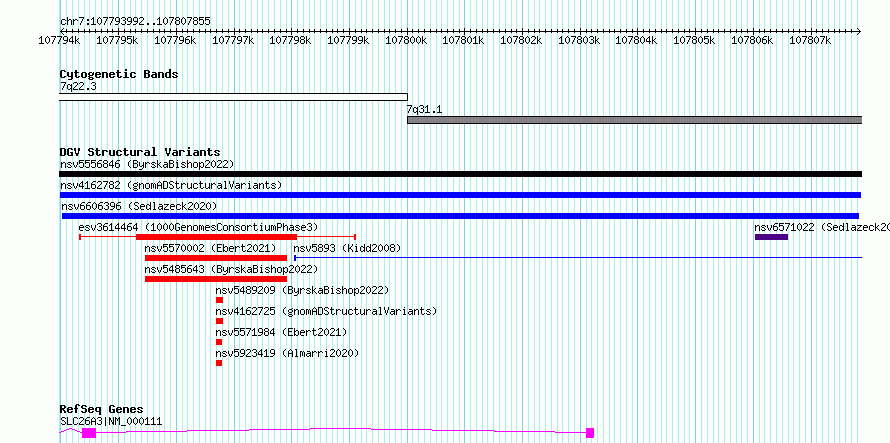Click the 107806k ruler position
Image resolution: width=890 pixels, height=443 pixels.
[753, 40]
